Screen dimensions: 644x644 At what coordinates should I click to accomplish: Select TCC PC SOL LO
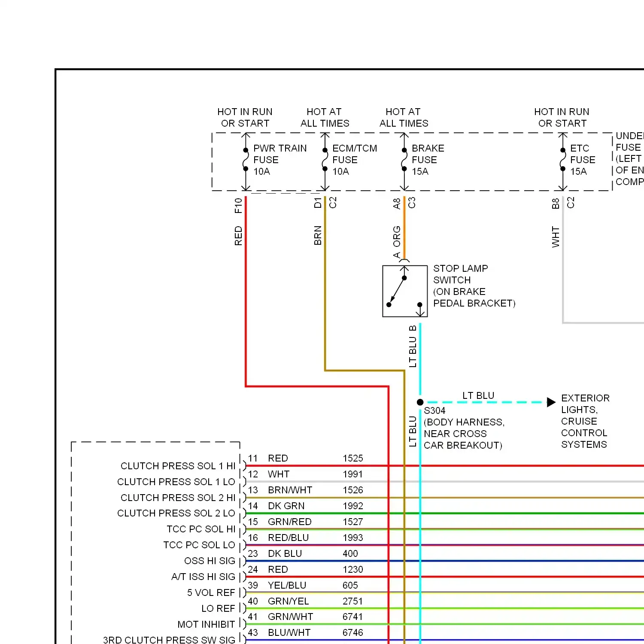click(x=199, y=545)
